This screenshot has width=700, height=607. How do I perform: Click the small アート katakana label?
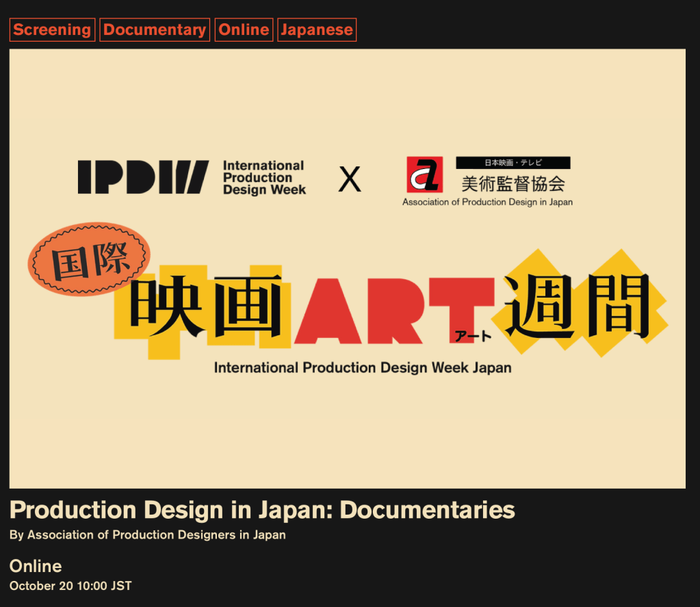click(474, 335)
